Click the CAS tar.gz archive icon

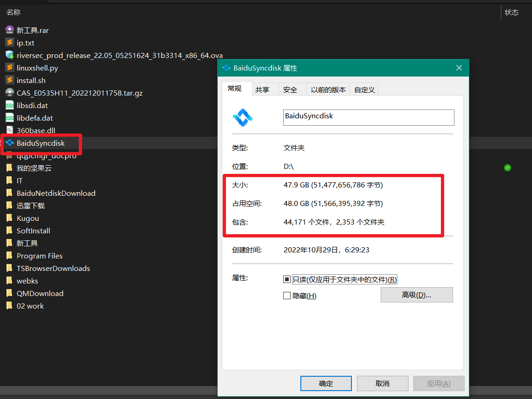tap(9, 93)
